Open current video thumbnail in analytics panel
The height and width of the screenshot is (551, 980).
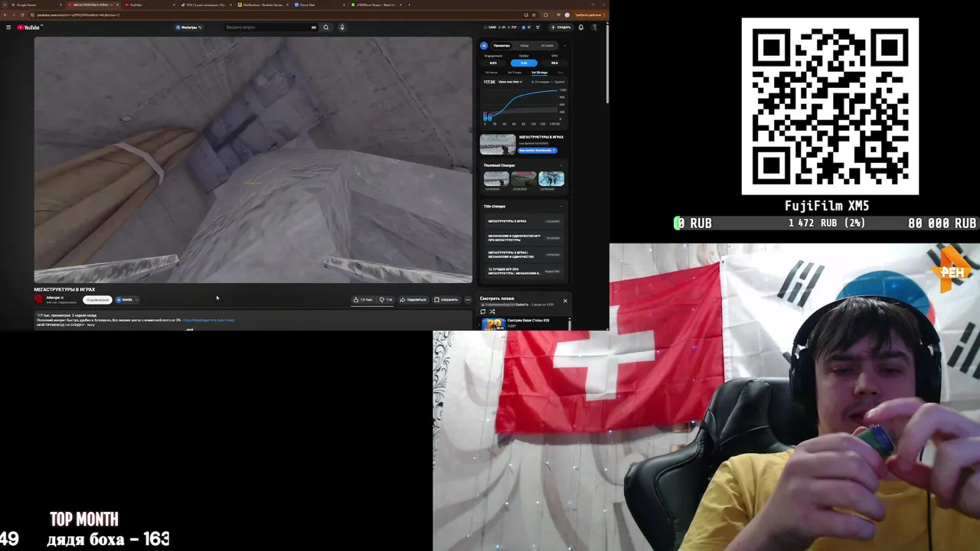[x=498, y=145]
